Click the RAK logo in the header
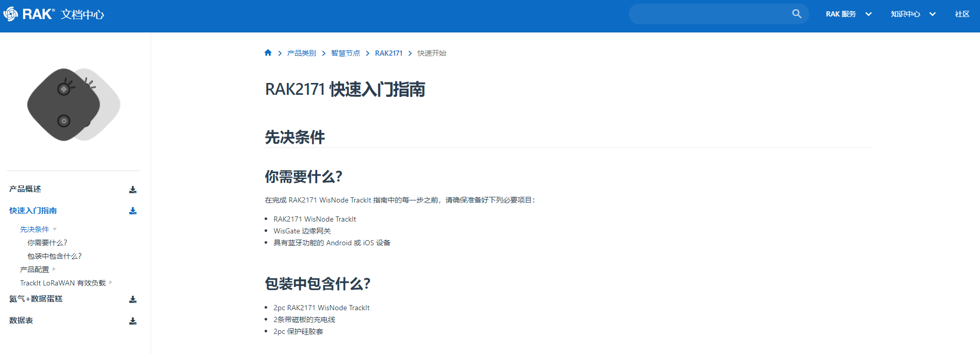The image size is (980, 354). pyautogui.click(x=29, y=14)
